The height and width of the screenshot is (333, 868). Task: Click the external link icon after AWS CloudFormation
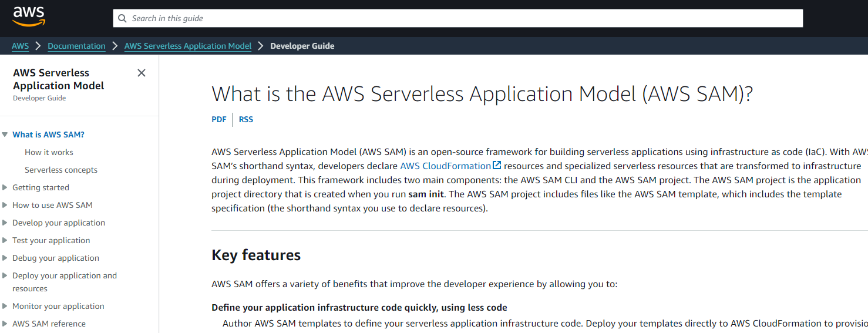coord(497,166)
